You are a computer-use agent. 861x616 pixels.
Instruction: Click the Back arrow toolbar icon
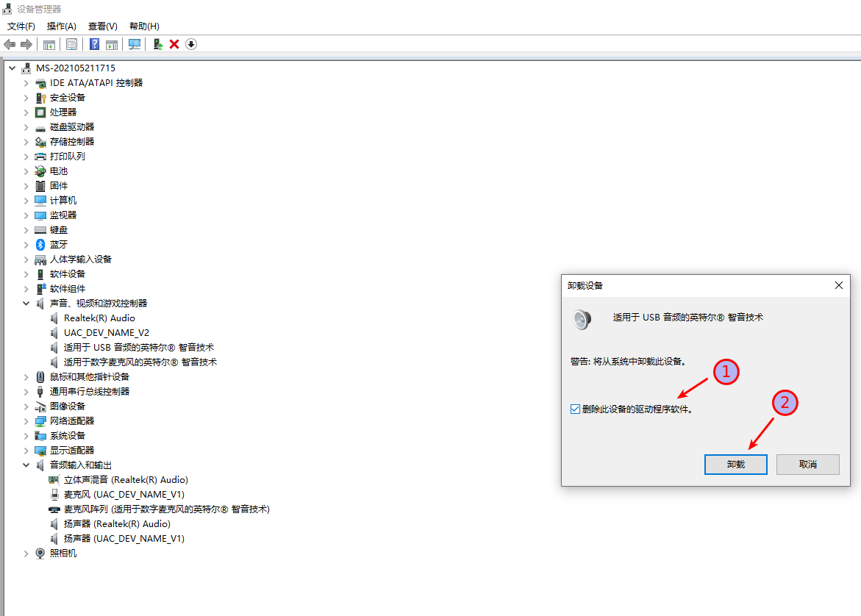point(10,44)
